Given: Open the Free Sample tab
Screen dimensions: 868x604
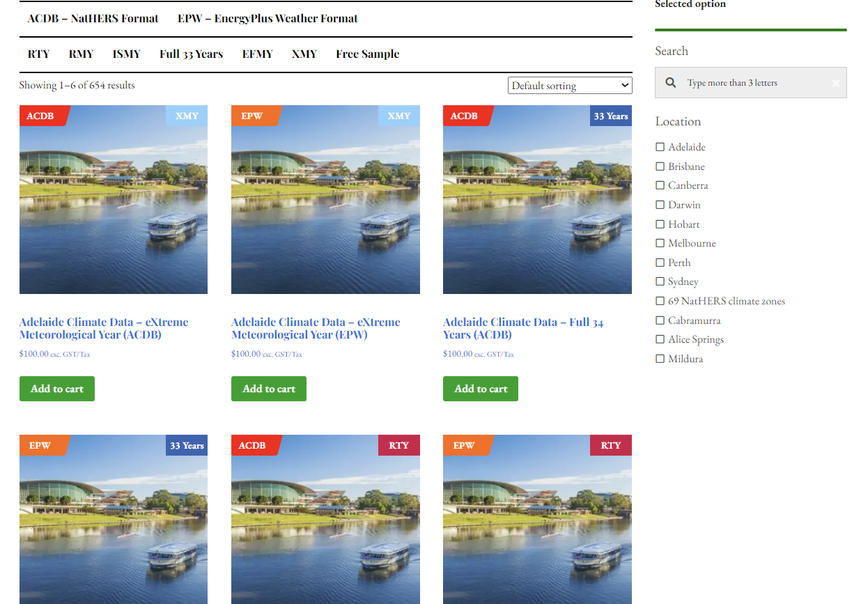Looking at the screenshot, I should click(x=367, y=54).
